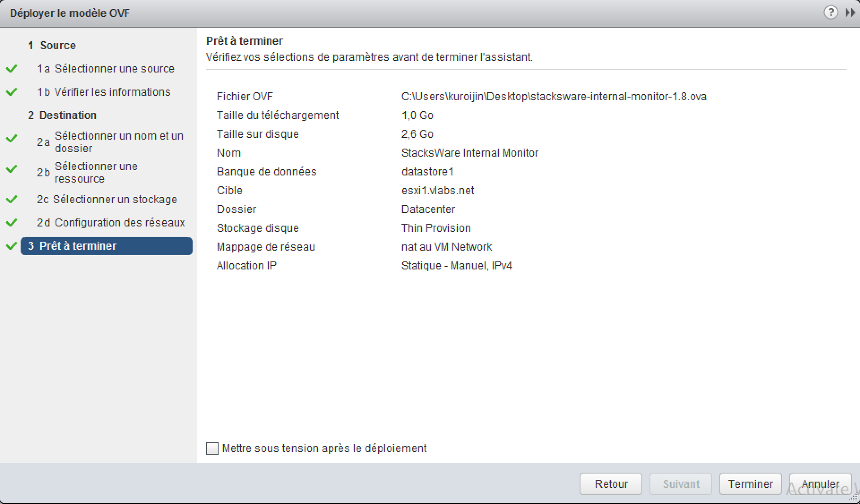The image size is (860, 504).
Task: Click the Retour button
Action: (x=611, y=484)
